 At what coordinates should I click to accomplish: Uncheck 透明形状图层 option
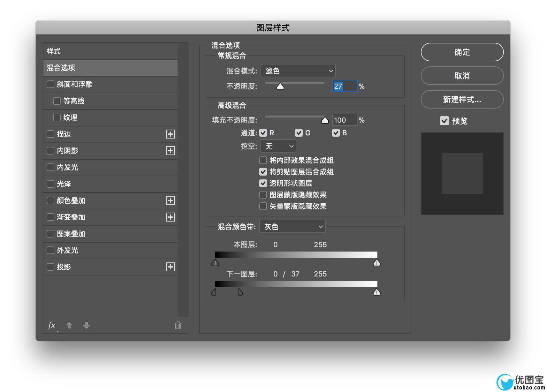[263, 183]
